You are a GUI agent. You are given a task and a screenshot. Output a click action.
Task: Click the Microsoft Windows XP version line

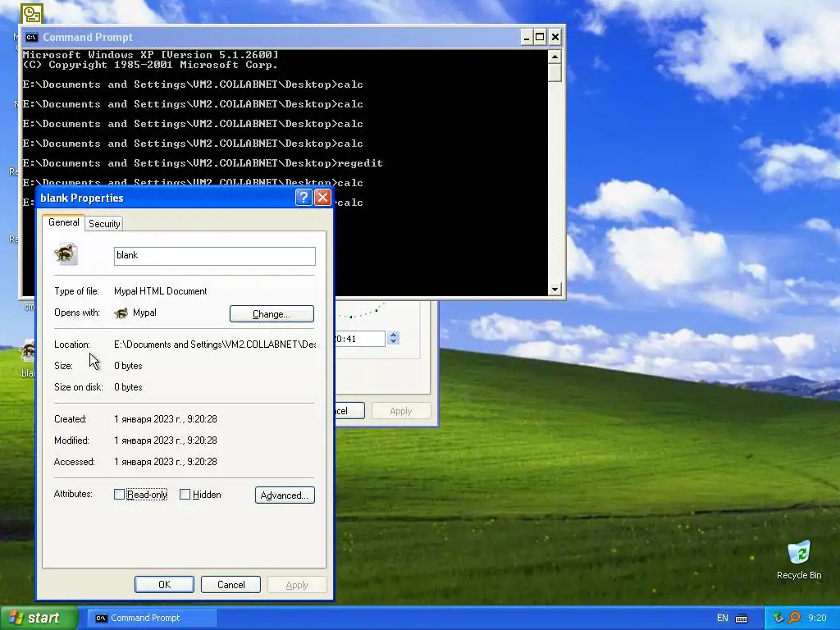tap(151, 55)
